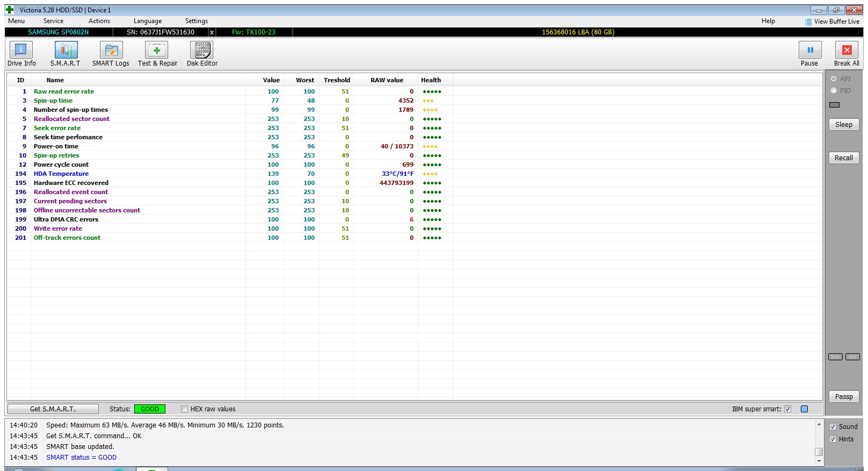Click the green cross Victoria app icon

(10, 10)
